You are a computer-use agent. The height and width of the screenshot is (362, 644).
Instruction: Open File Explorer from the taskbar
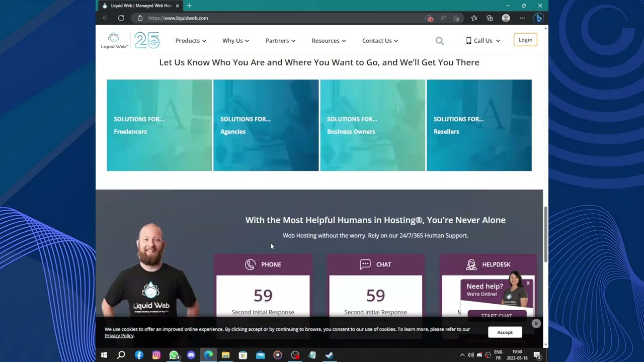[x=226, y=355]
